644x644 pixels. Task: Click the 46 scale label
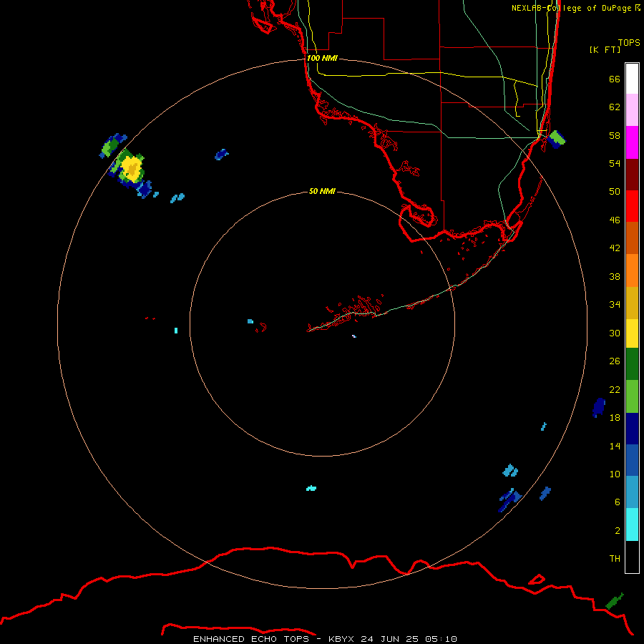615,220
